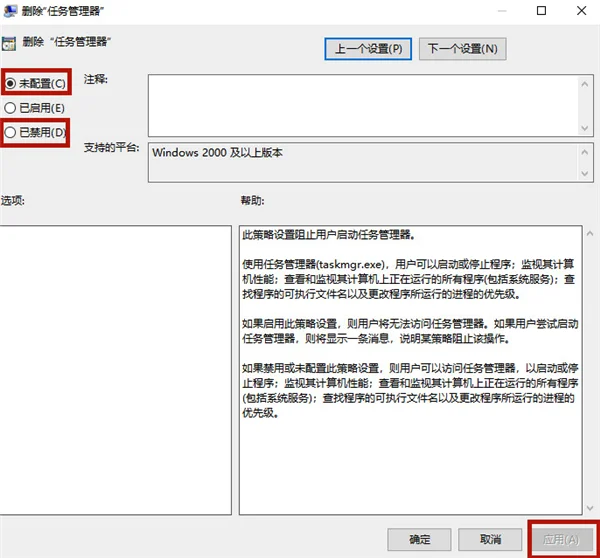
Task: Click the 注释 box scroll down arrow
Action: coord(584,128)
